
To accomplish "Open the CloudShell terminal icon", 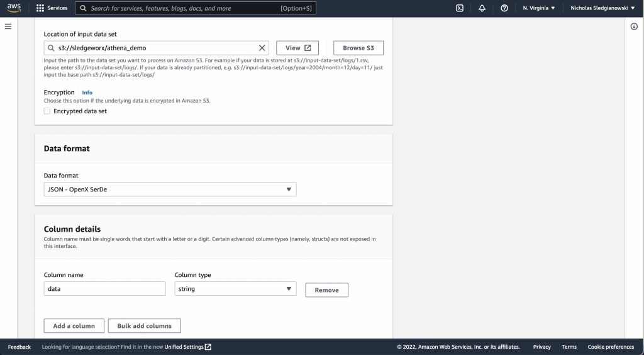I will 460,8.
